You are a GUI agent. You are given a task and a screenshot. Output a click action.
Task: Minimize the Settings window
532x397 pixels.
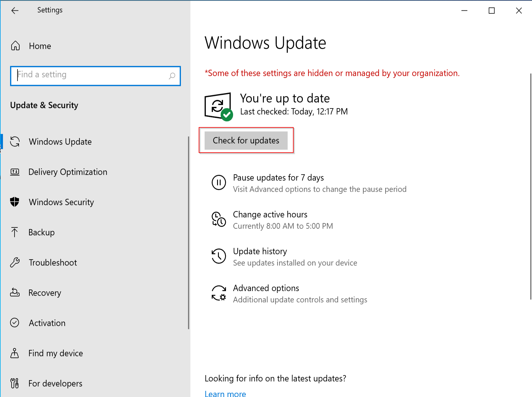[x=464, y=11]
